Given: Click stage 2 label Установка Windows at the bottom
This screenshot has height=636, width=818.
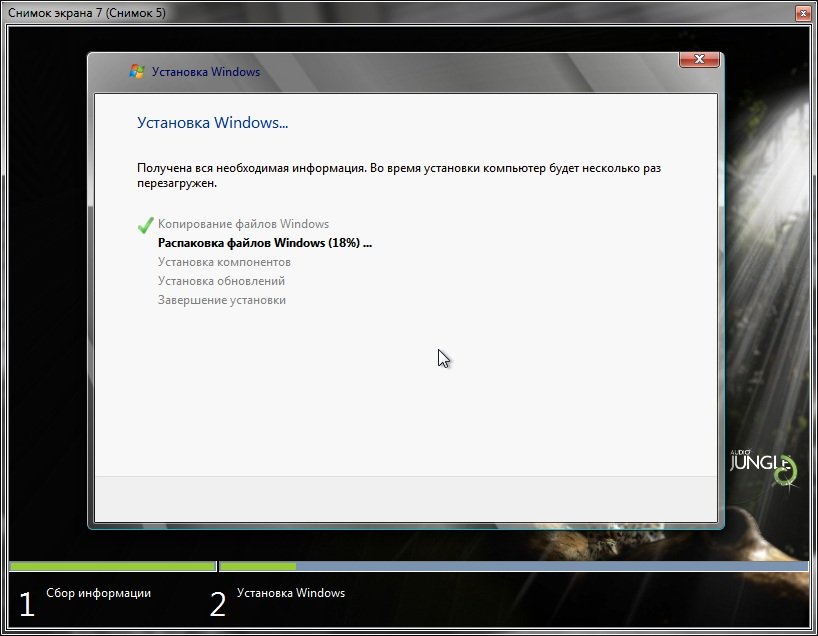Looking at the screenshot, I should pyautogui.click(x=291, y=593).
